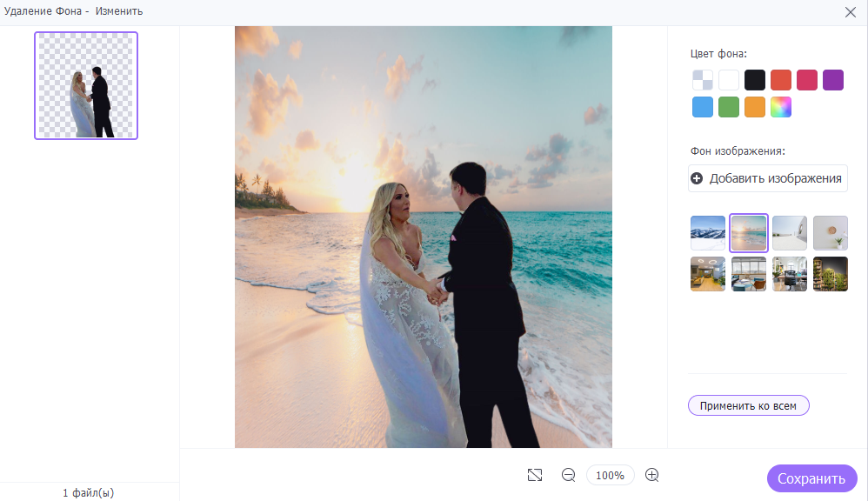868x501 pixels.
Task: Select the beach sunset background thumbnail
Action: (x=749, y=233)
